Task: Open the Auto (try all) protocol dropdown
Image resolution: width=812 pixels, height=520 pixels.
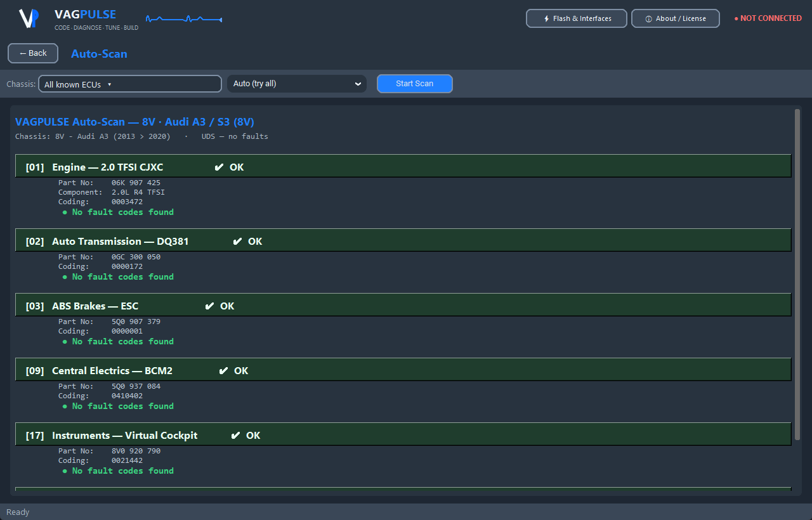Action: 297,84
